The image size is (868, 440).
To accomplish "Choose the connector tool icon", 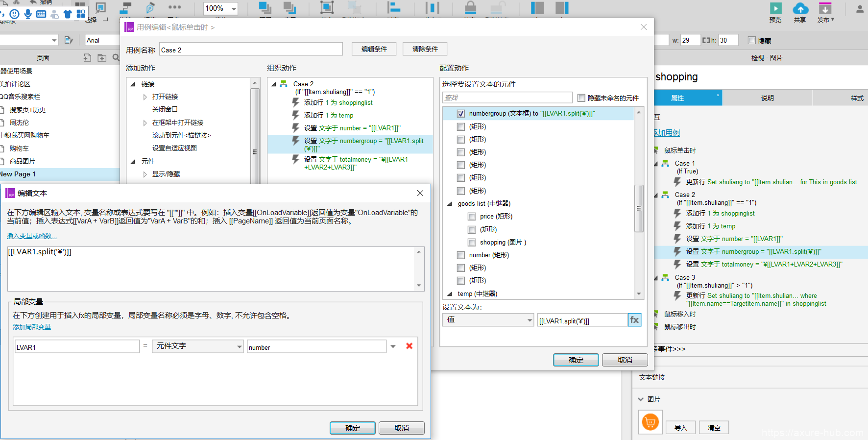I will pos(126,8).
